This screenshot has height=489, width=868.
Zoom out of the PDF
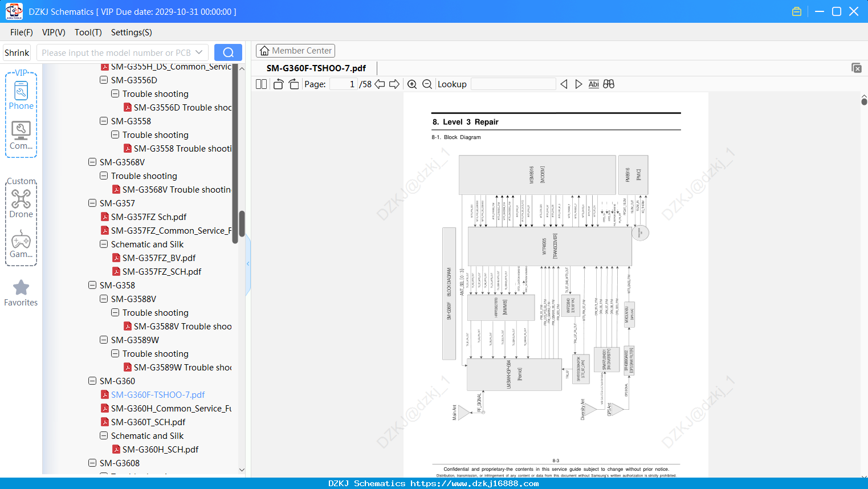coord(427,84)
